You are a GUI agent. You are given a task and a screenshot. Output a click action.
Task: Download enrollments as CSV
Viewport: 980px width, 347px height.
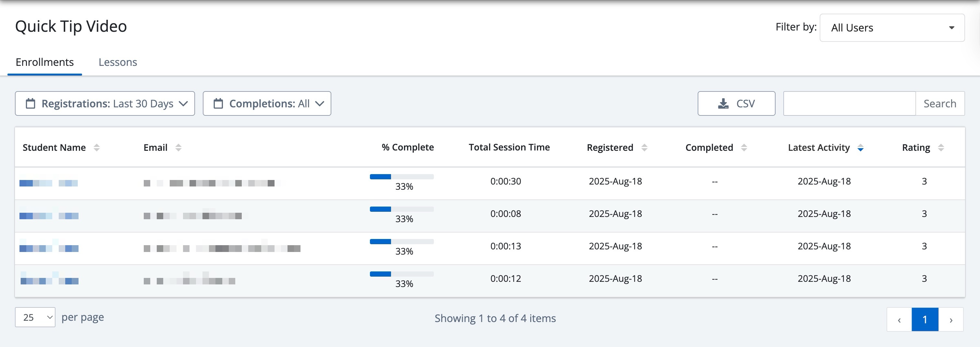736,103
